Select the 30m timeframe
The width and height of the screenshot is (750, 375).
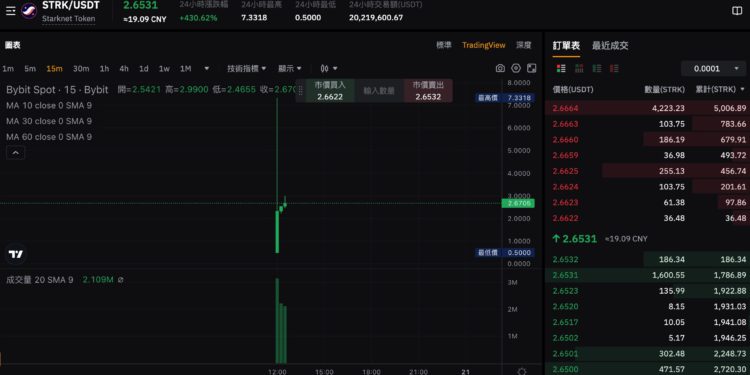click(x=81, y=68)
